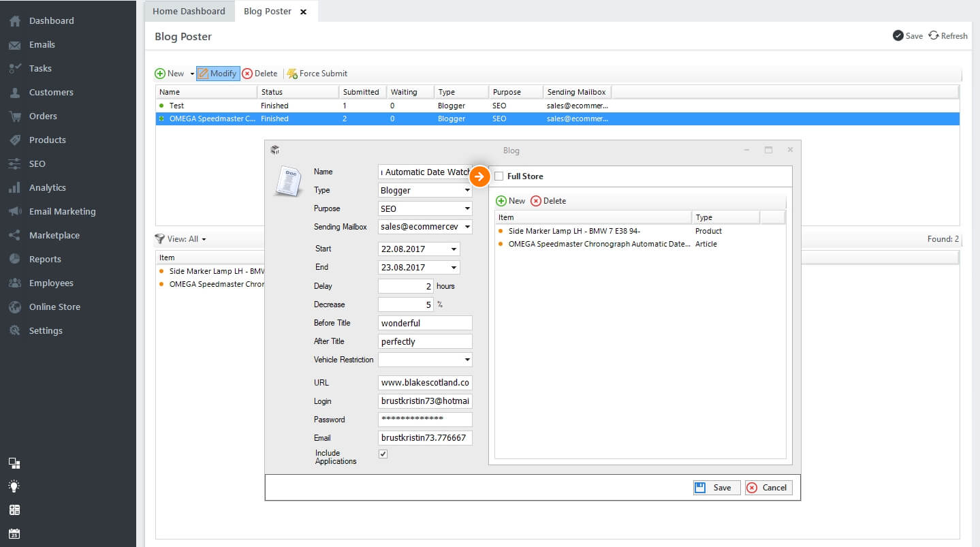Click the windows layout icon at sidebar bottom
Image resolution: width=980 pixels, height=547 pixels.
pos(14,463)
